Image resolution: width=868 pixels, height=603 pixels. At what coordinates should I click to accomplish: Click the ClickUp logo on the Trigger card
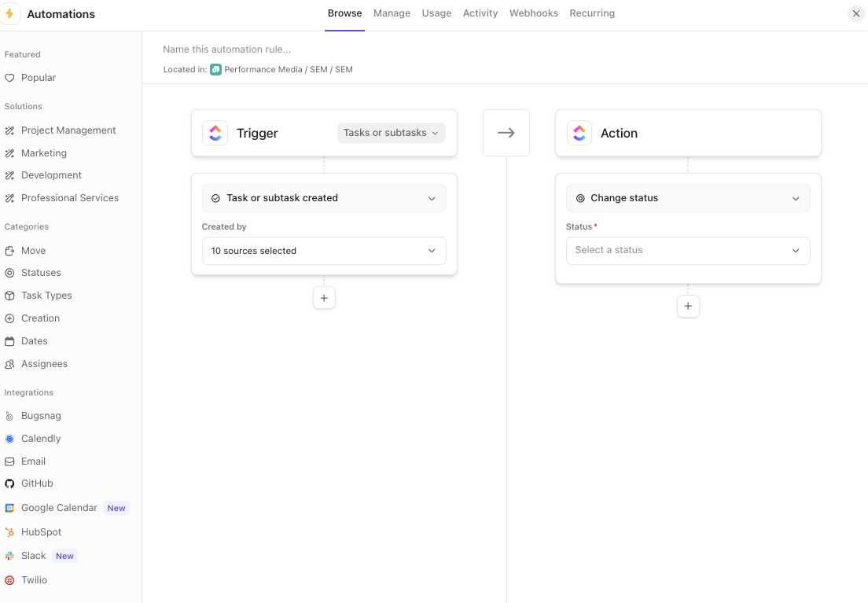(215, 132)
